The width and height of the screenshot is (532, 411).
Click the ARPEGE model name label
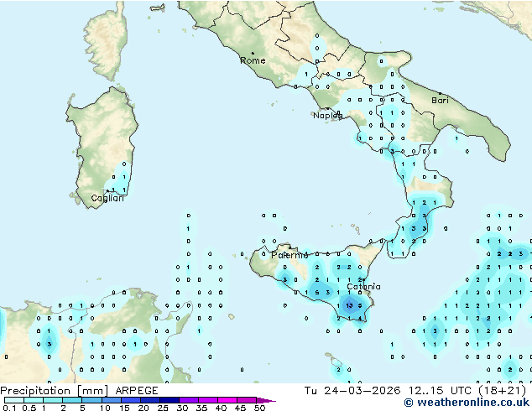click(x=137, y=391)
